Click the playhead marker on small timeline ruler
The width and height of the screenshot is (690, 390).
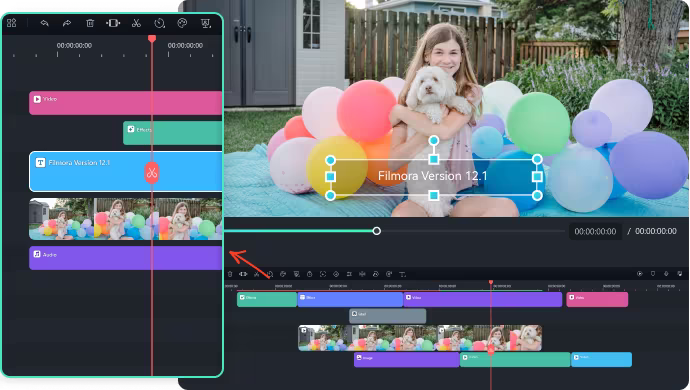click(491, 282)
